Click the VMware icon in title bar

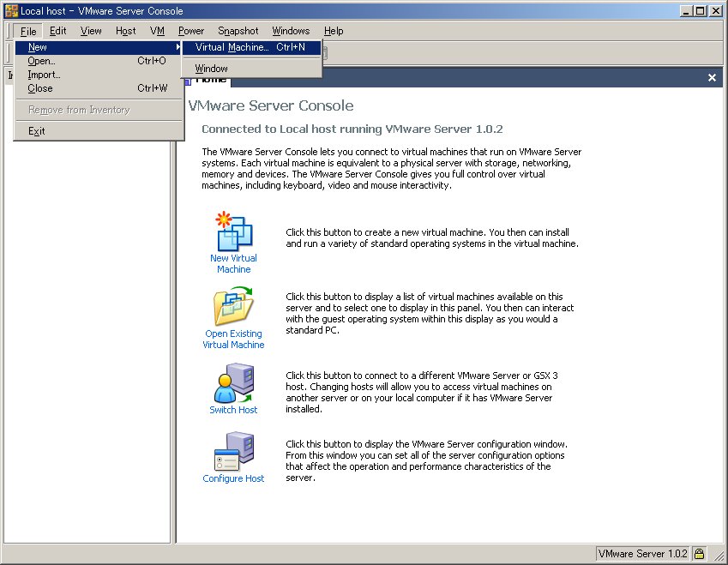pos(11,10)
